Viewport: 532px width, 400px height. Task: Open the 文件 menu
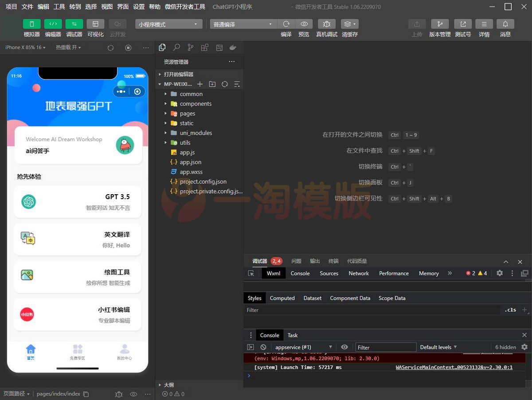pos(27,7)
